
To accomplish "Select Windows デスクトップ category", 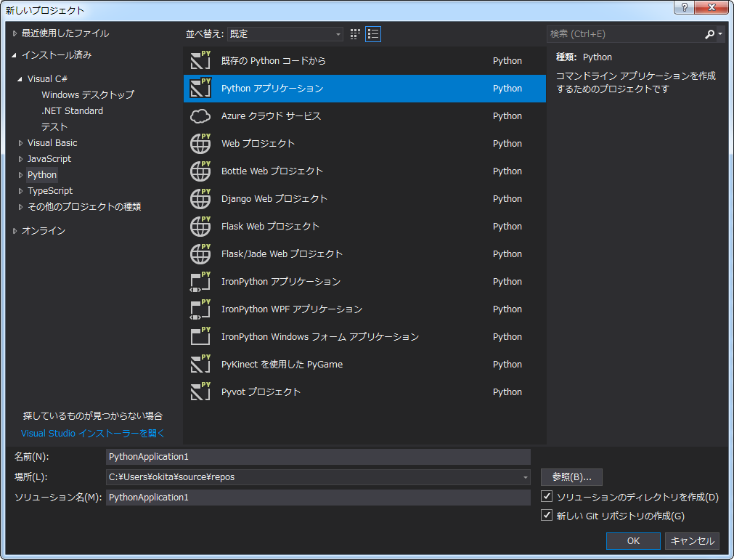I will 88,94.
